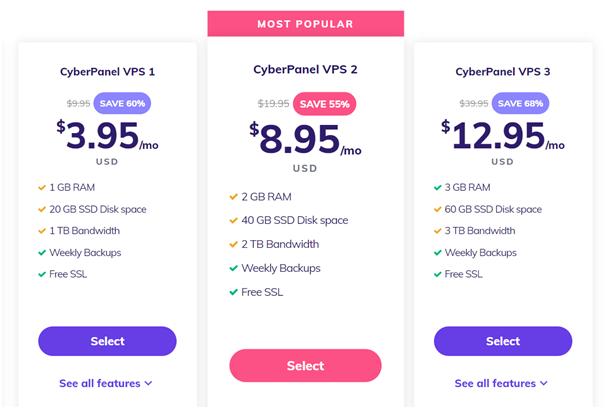Click the check icon beside 3 TB Bandwidth
The image size is (606, 409).
437,231
